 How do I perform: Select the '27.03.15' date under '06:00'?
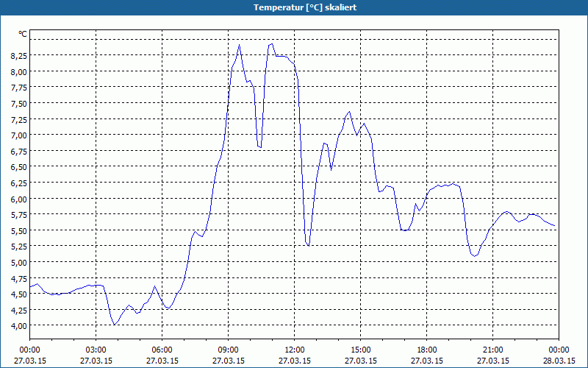point(162,361)
